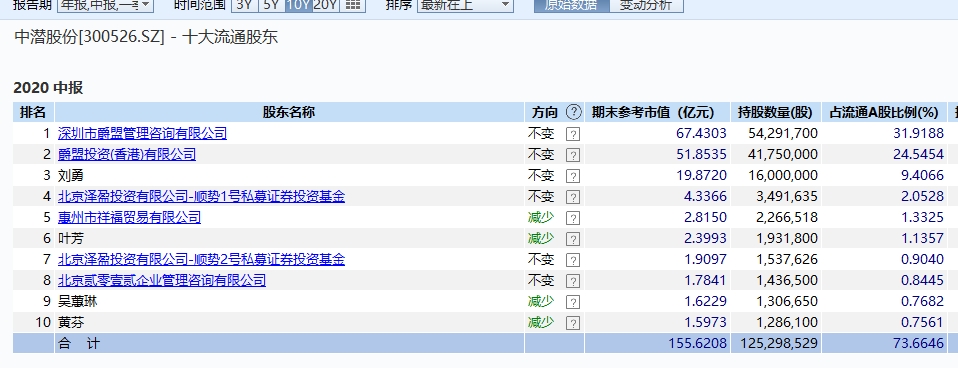Screen dimensions: 958x368
Task: Click the help icon beside 方向 header
Action: tap(574, 112)
